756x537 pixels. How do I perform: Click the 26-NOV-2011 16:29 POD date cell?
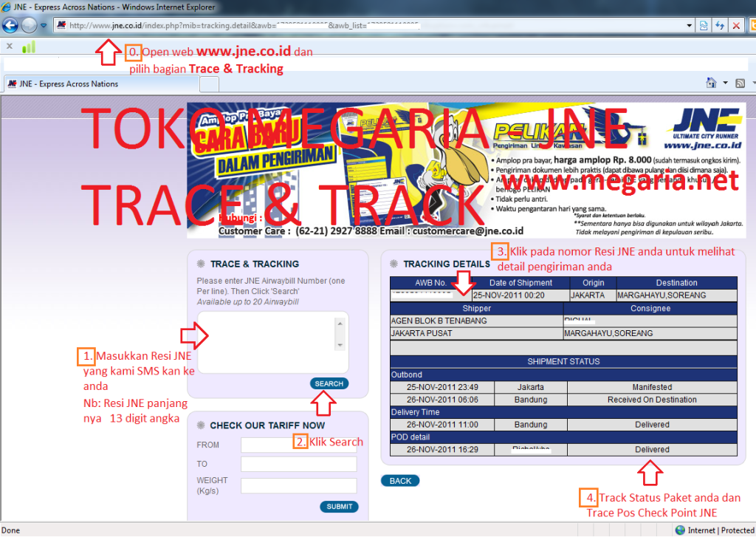tap(442, 450)
